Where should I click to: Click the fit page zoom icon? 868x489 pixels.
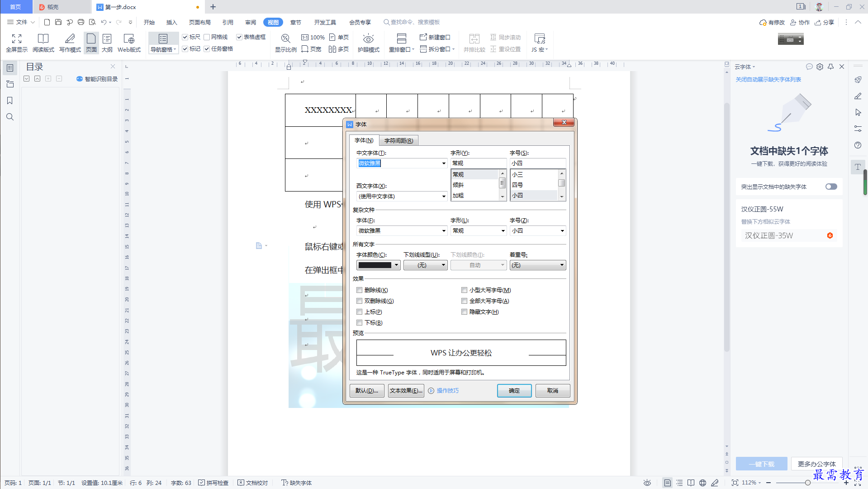[735, 483]
